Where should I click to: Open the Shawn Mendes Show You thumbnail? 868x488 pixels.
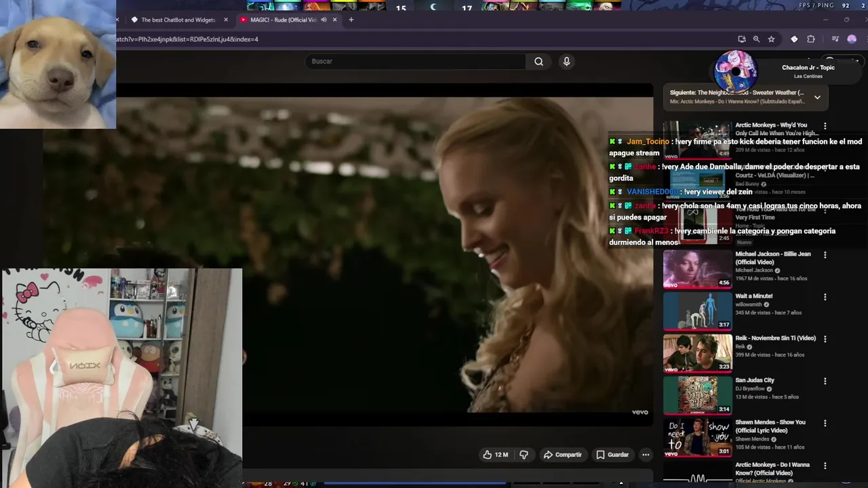pos(698,437)
